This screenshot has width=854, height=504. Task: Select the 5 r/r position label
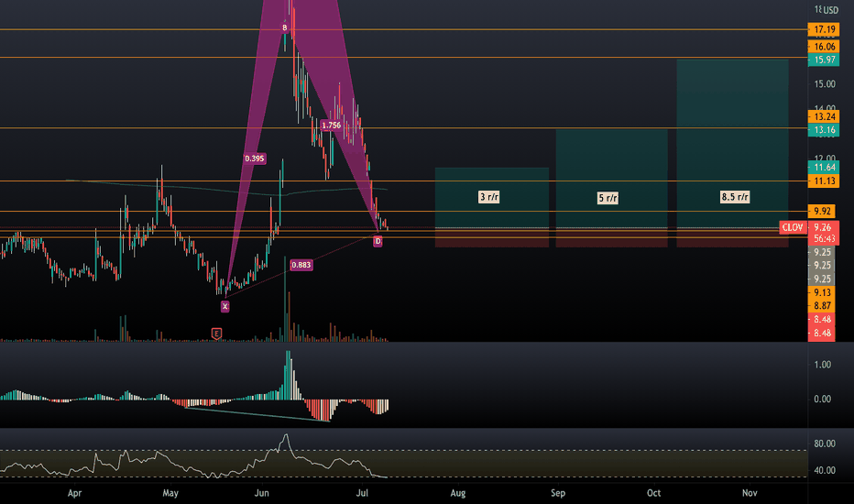pyautogui.click(x=608, y=198)
